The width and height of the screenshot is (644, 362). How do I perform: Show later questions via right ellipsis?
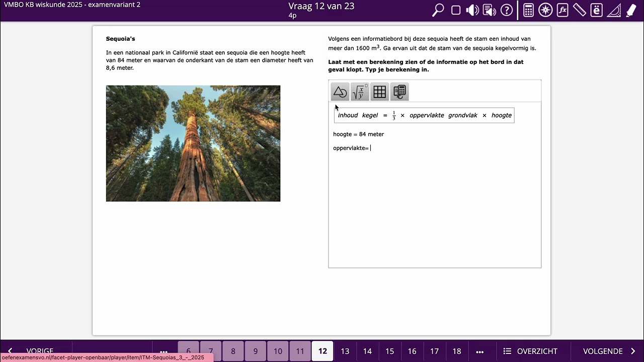click(x=479, y=351)
